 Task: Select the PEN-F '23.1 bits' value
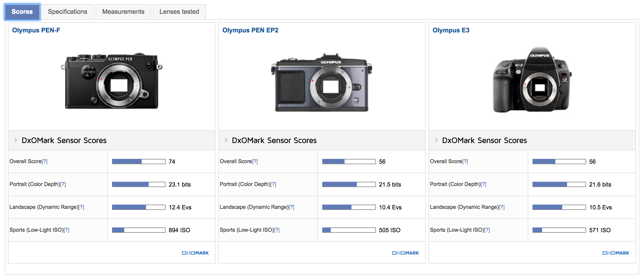180,184
